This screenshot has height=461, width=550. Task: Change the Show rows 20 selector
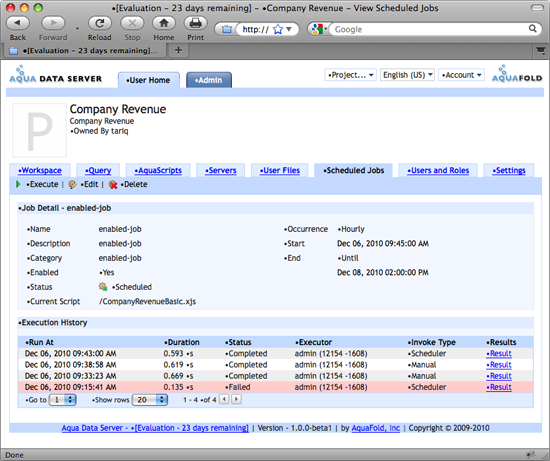point(150,400)
